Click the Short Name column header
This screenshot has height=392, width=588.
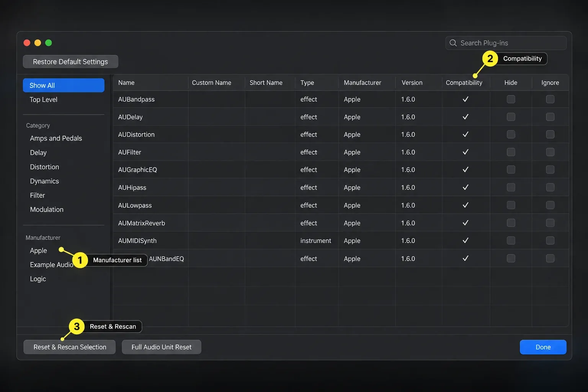tap(266, 83)
